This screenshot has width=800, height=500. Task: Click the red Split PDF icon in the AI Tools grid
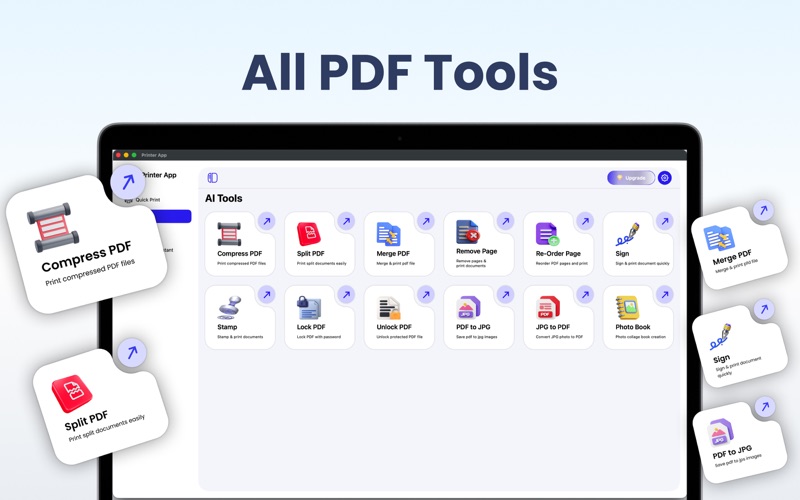(x=309, y=234)
